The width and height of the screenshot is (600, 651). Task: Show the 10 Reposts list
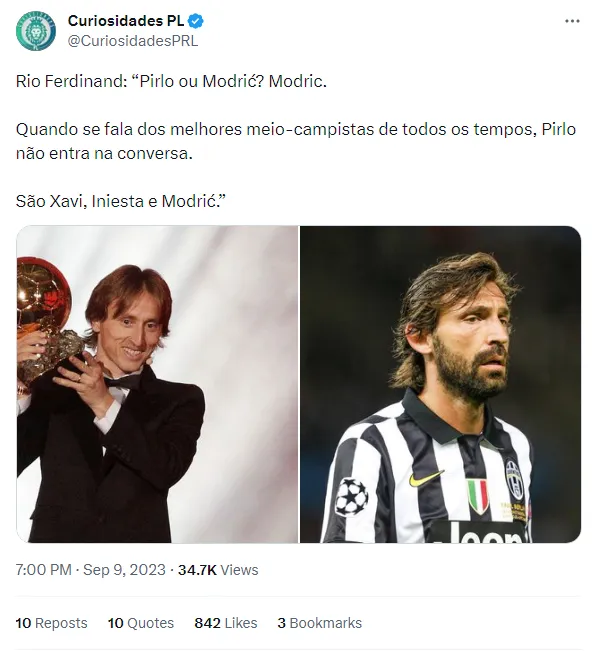click(x=52, y=623)
